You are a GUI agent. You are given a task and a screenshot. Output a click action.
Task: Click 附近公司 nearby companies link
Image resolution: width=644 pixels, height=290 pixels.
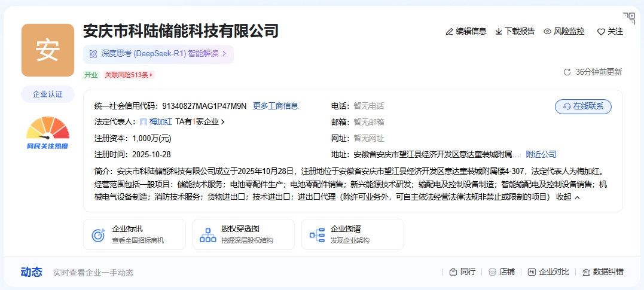541,154
